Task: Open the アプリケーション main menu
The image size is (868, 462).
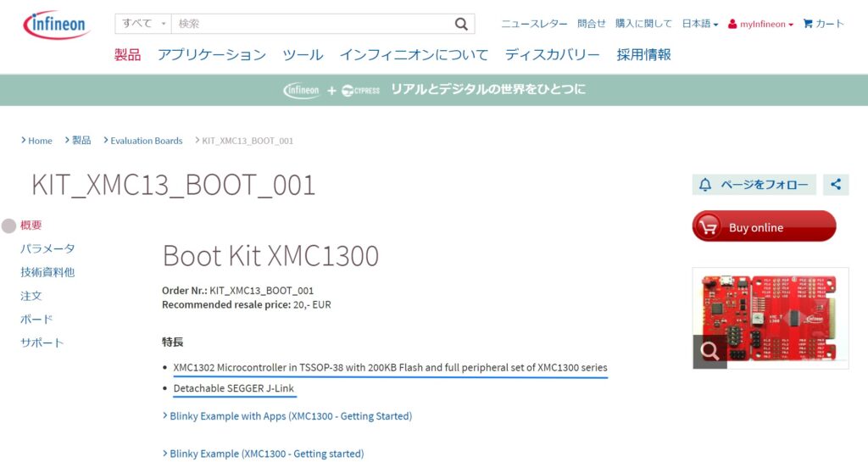Action: click(211, 55)
